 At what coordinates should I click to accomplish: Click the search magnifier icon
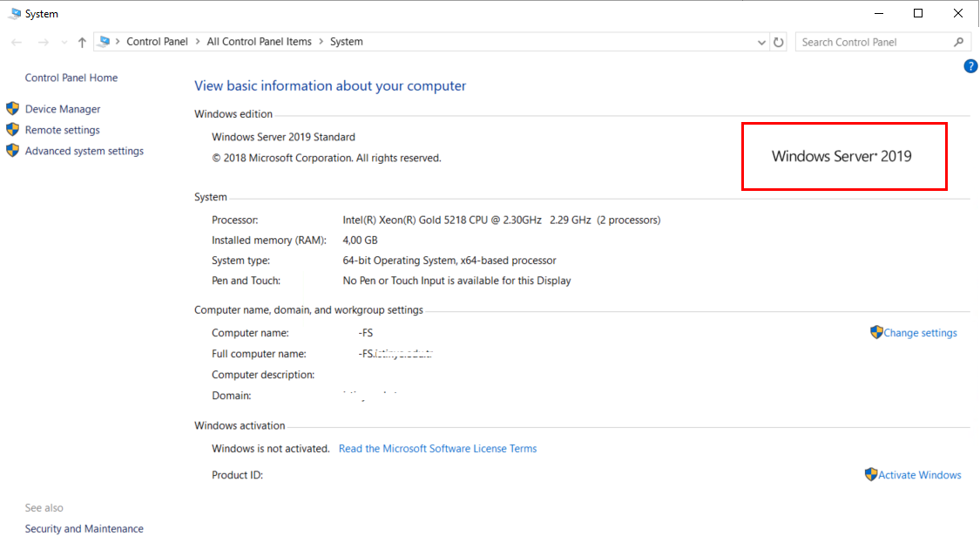coord(959,42)
